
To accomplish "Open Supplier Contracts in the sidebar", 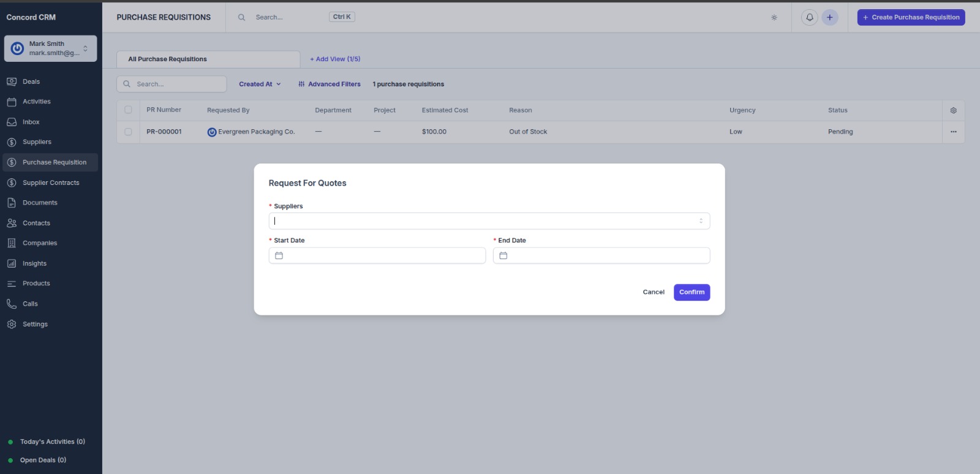I will [51, 182].
